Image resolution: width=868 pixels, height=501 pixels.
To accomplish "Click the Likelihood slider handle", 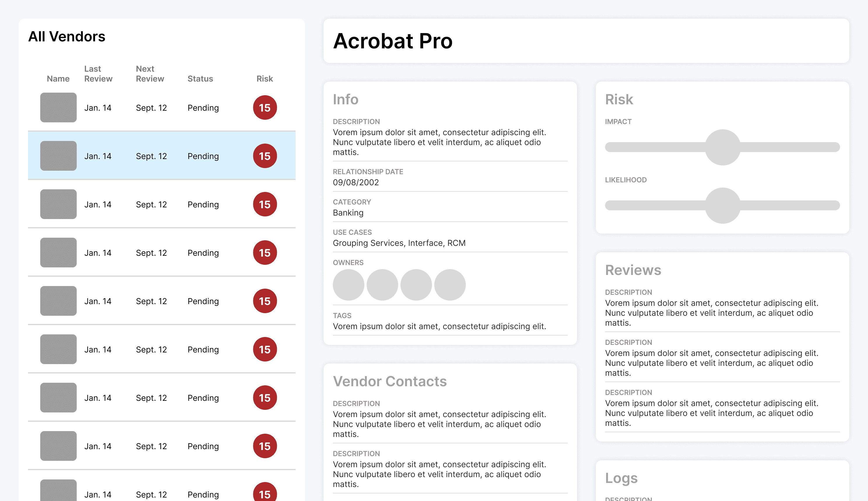I will [722, 205].
